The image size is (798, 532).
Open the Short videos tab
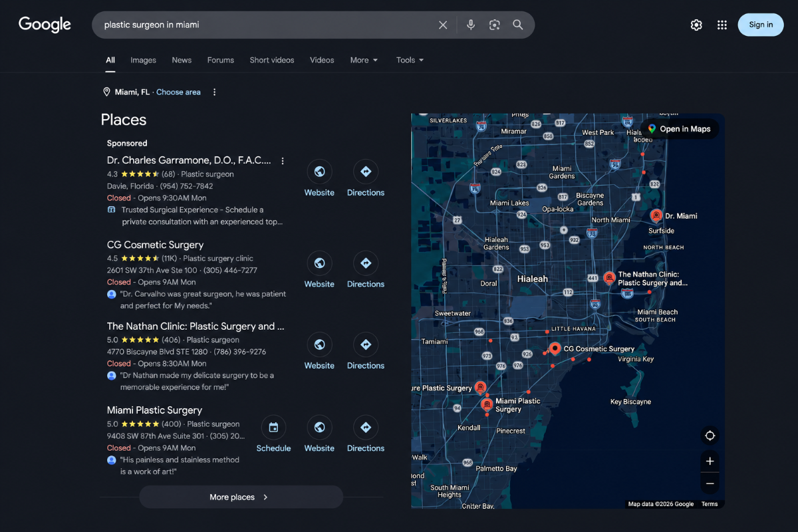tap(272, 60)
